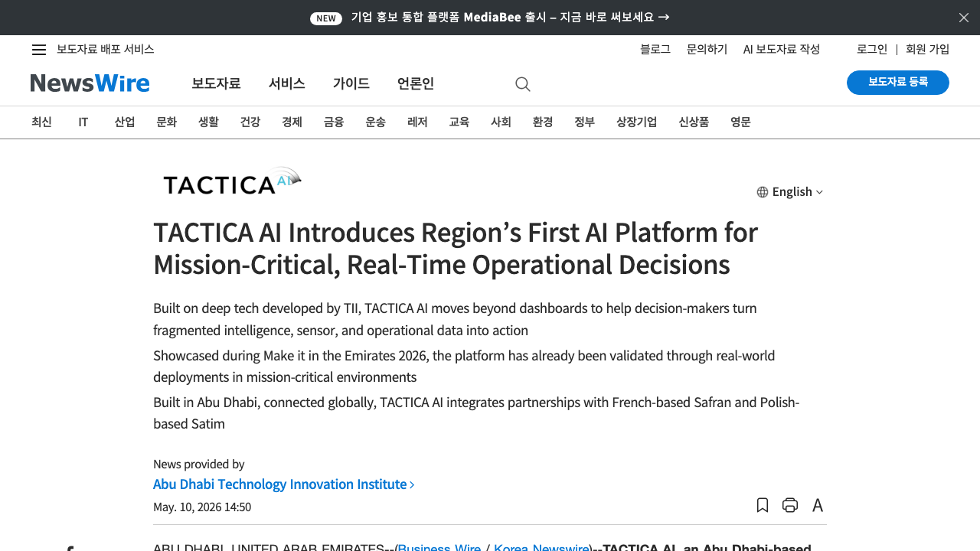Dismiss the MediaBee announcement banner

pos(964,18)
